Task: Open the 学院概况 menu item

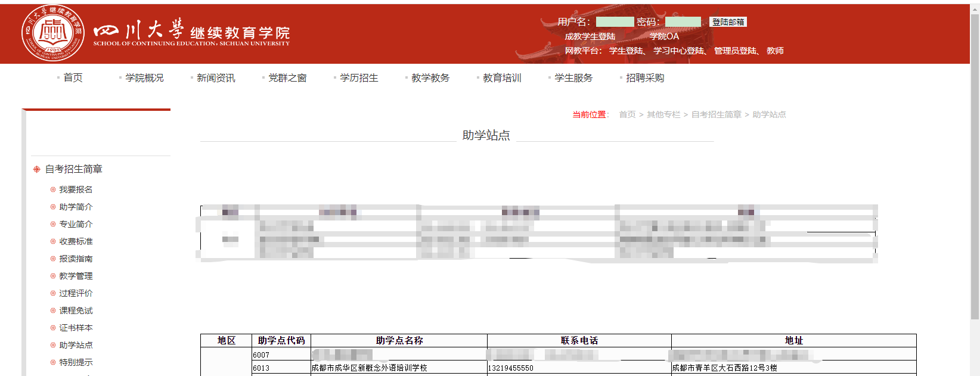Action: pyautogui.click(x=144, y=78)
